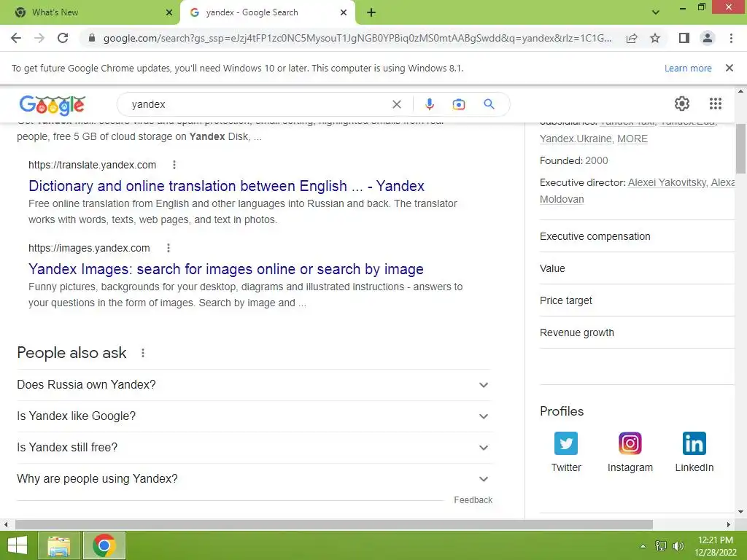
Task: Open options for translate.yandex.com result
Action: (x=174, y=165)
